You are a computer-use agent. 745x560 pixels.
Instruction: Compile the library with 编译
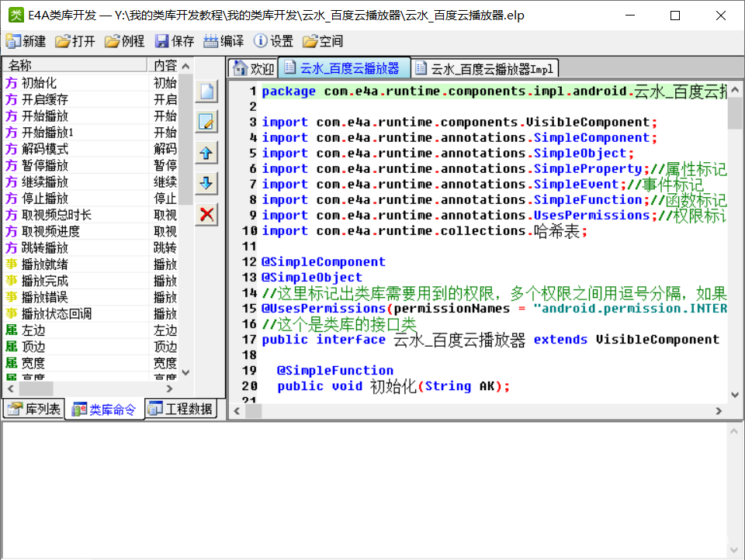pyautogui.click(x=223, y=41)
